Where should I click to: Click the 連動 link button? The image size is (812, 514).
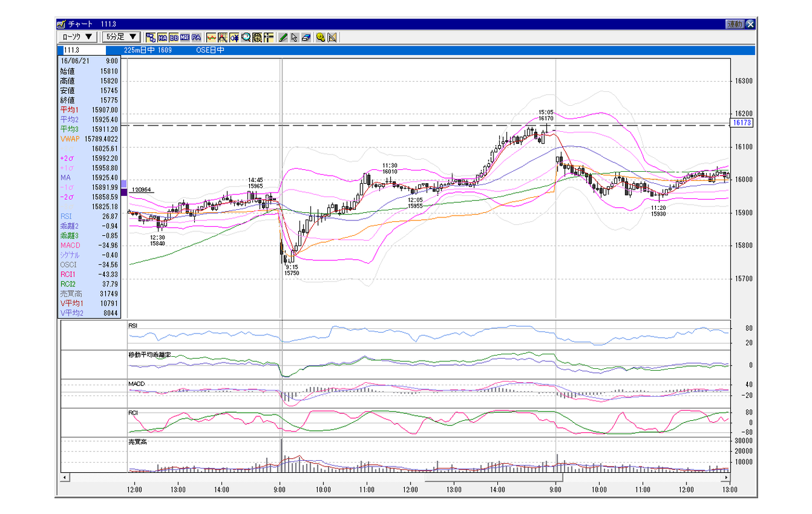735,24
